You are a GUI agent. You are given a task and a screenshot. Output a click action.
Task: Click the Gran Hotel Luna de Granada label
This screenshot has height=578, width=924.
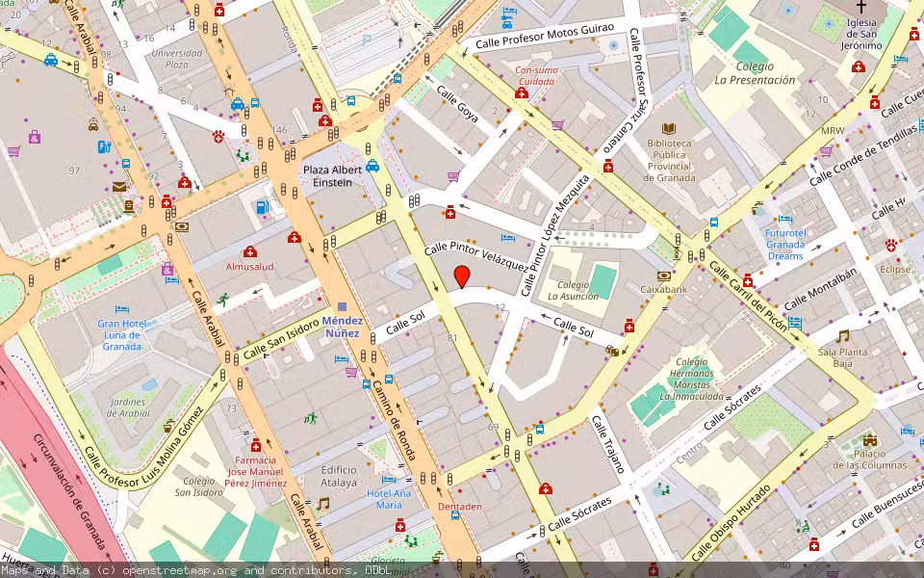[122, 335]
